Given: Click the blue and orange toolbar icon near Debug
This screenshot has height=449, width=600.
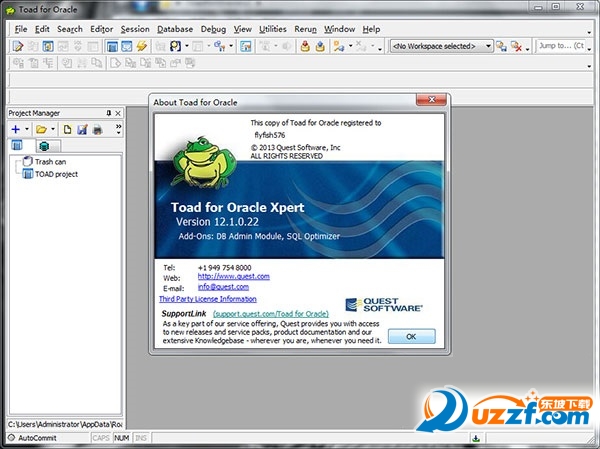Looking at the screenshot, I should point(220,46).
